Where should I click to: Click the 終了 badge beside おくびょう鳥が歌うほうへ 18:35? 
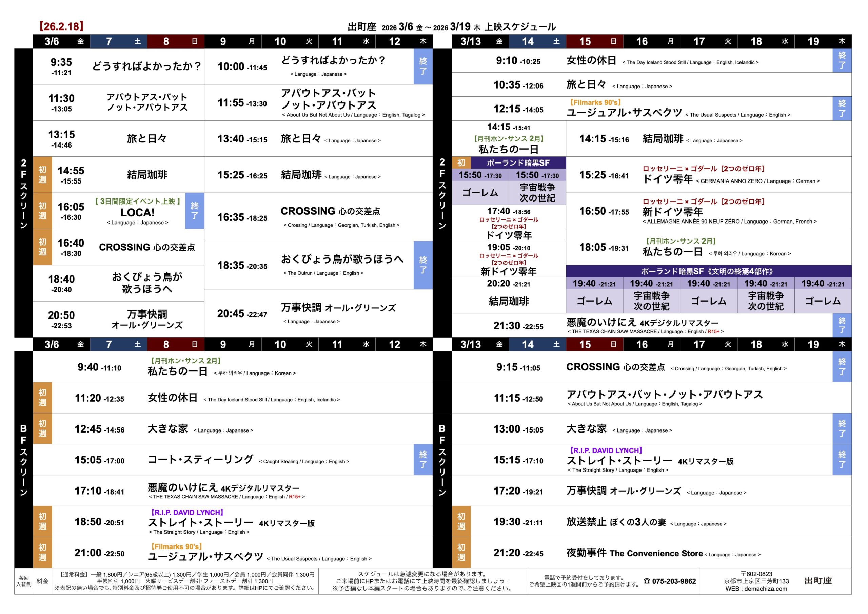[x=423, y=265]
